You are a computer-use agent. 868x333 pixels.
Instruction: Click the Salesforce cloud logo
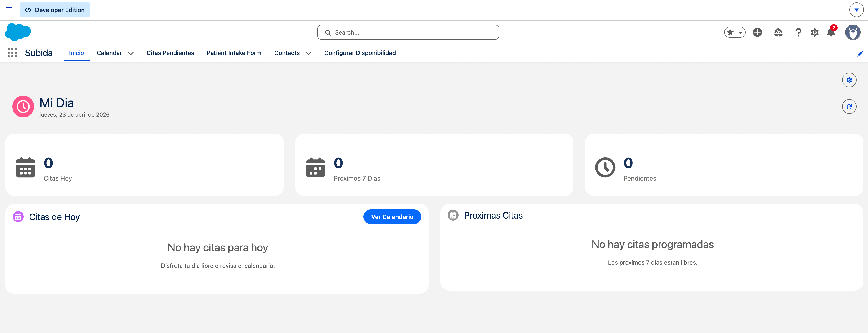[x=18, y=32]
